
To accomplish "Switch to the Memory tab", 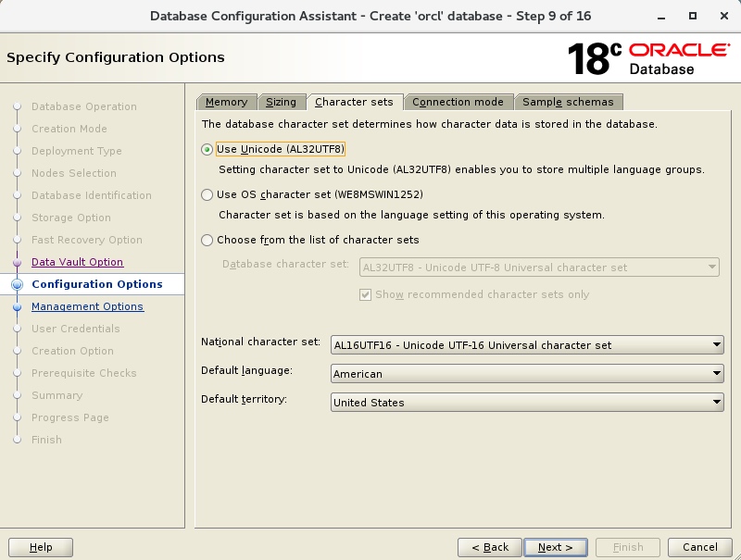I will pos(227,102).
